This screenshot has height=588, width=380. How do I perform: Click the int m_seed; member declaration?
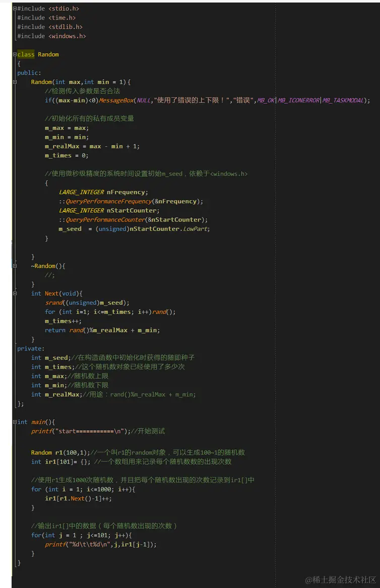tap(51, 358)
